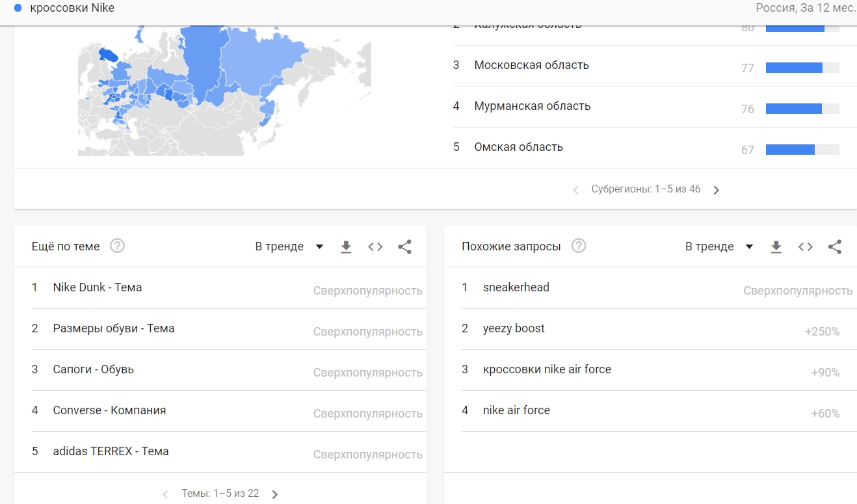Screen dimensions: 857x504
Task: Click the value 67 for Омская область
Action: pos(748,150)
